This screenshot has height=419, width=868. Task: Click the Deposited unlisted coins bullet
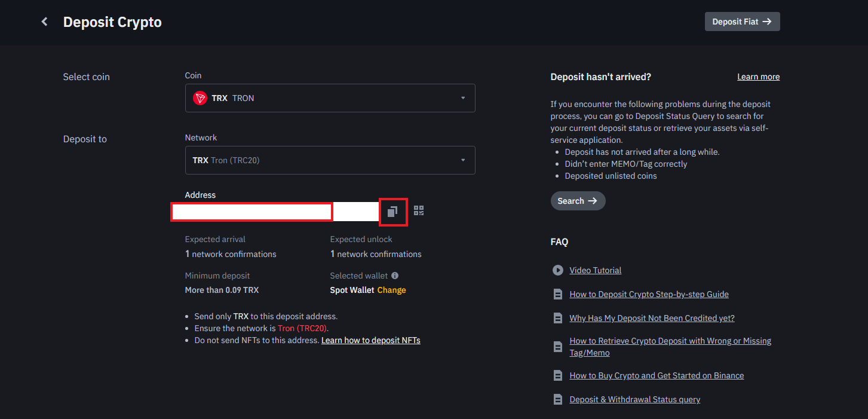[611, 176]
